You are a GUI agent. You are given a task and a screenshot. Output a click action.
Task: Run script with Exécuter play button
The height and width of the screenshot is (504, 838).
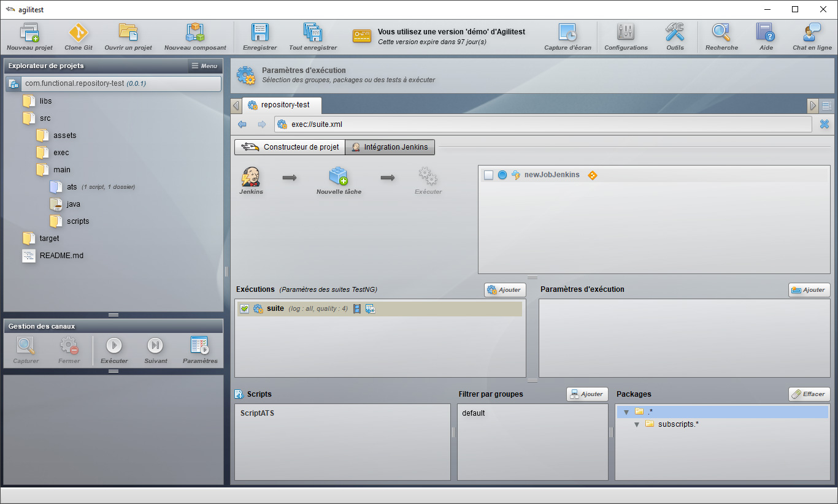click(x=114, y=345)
